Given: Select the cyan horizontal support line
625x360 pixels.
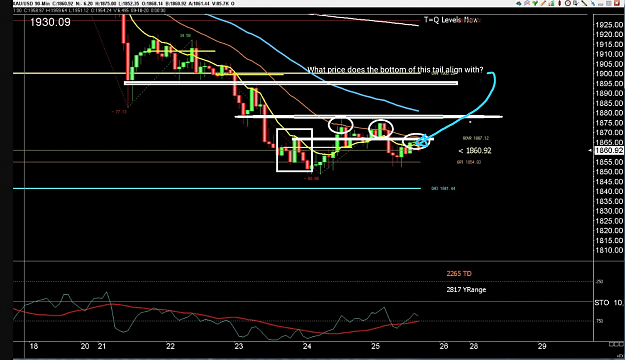Looking at the screenshot, I should tap(217, 188).
